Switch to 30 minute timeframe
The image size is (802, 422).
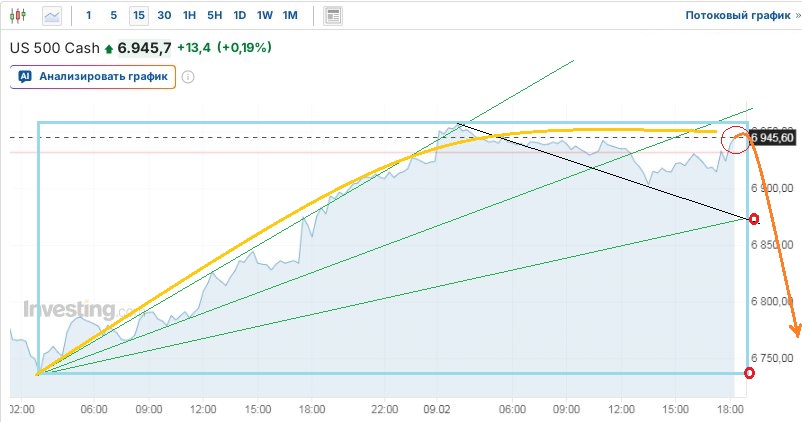164,16
